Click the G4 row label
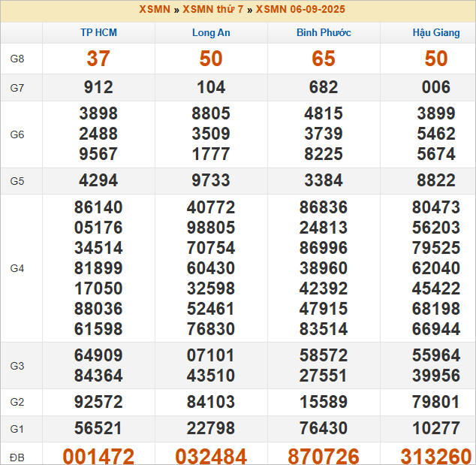The image size is (476, 465). click(x=17, y=268)
